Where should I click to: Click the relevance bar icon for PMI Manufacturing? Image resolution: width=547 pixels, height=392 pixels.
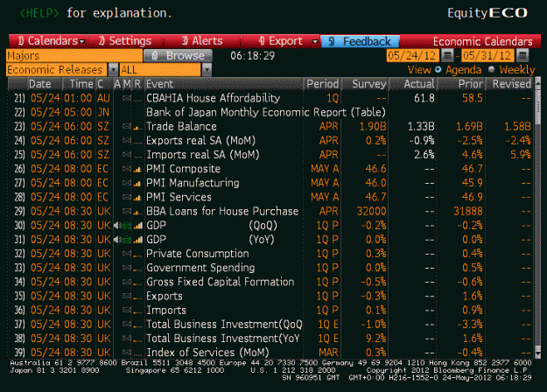coord(137,184)
